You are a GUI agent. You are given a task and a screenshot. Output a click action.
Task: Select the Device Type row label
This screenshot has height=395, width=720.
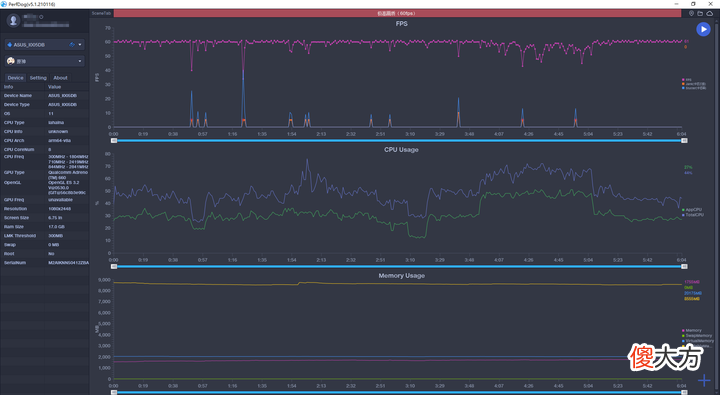[x=17, y=105]
